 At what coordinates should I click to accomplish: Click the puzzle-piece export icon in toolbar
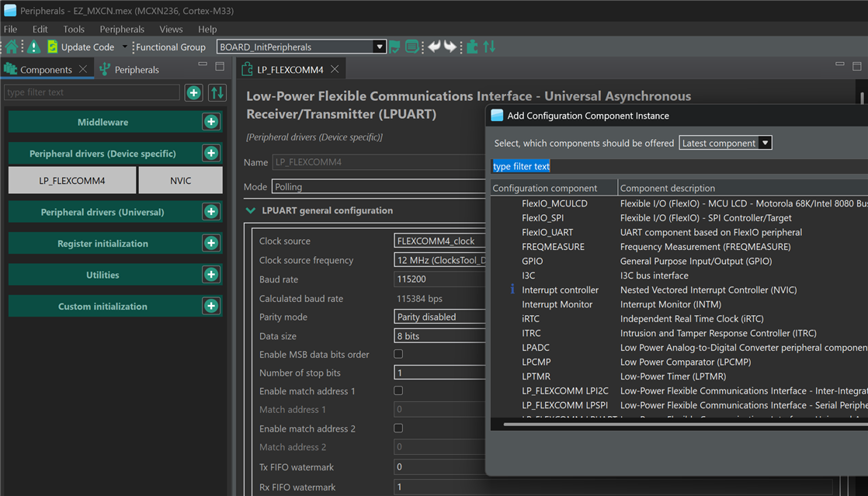(472, 47)
